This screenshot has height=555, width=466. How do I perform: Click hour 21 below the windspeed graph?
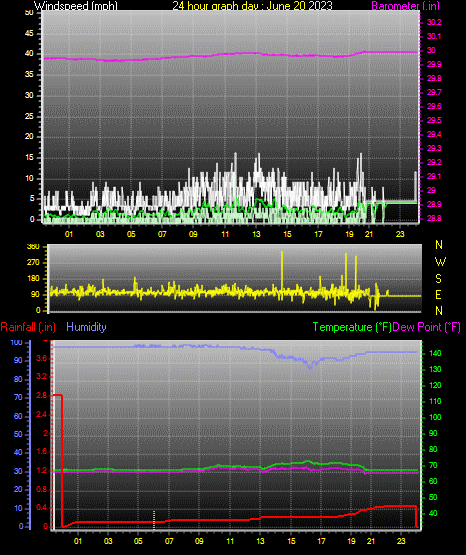click(369, 234)
